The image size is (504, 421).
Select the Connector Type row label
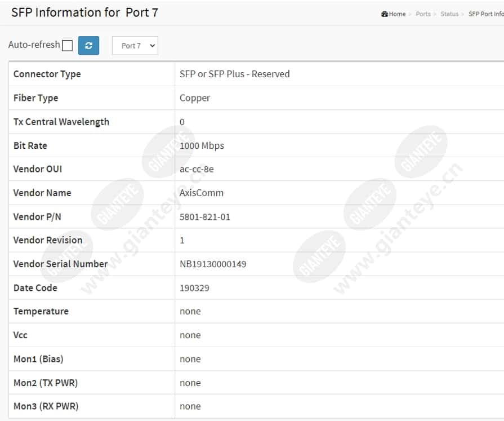coord(47,74)
